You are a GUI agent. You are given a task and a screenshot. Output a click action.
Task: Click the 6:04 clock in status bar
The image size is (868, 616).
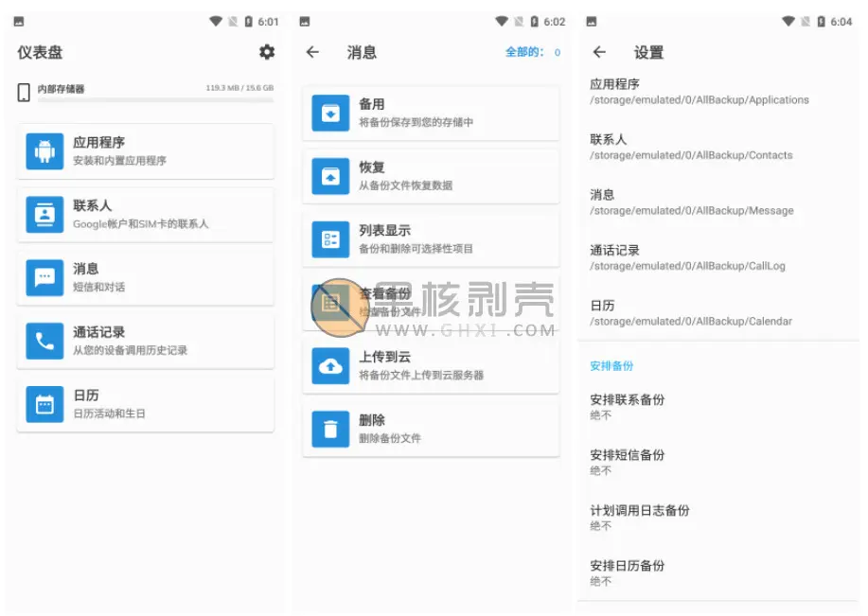[841, 22]
